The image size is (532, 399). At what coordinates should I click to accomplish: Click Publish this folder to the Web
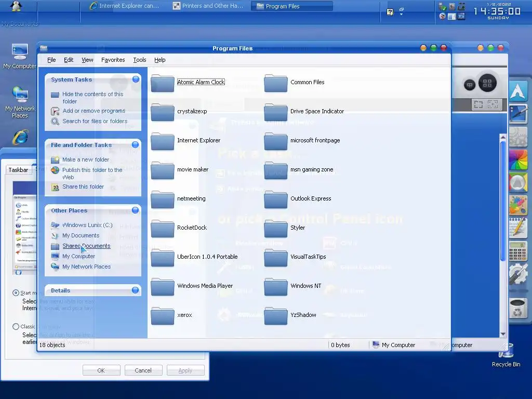[92, 174]
